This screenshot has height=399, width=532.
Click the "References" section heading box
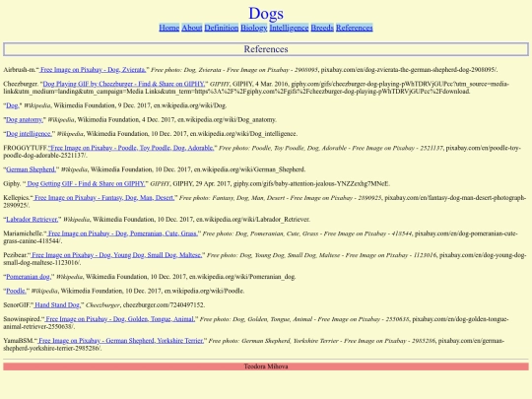pyautogui.click(x=266, y=49)
